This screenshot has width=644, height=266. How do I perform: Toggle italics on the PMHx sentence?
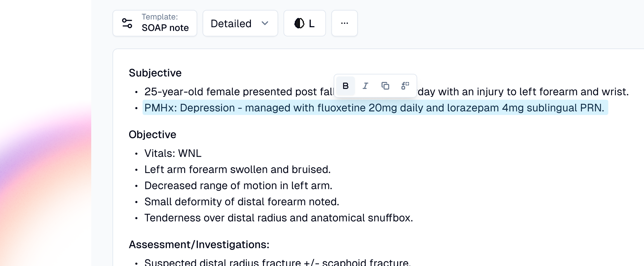click(x=365, y=86)
